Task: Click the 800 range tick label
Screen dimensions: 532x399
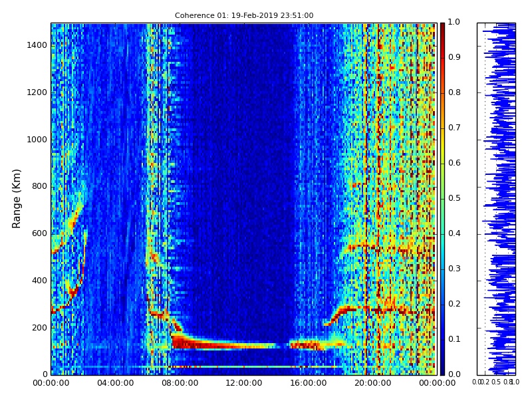Action: click(39, 186)
